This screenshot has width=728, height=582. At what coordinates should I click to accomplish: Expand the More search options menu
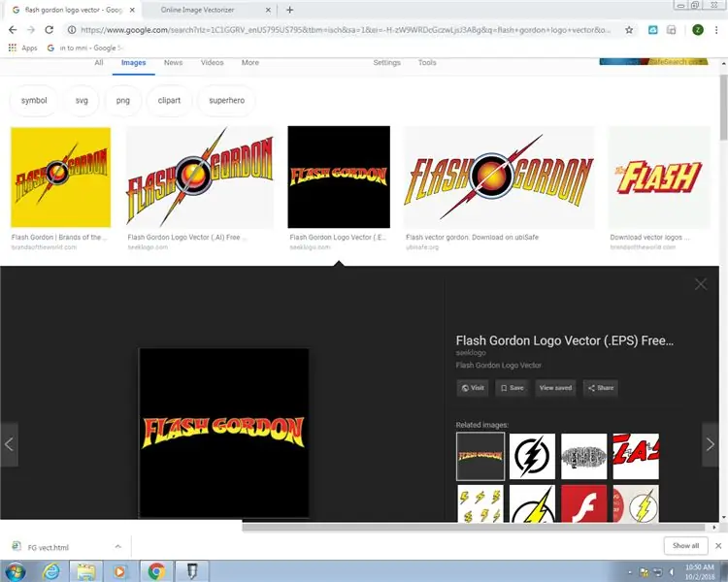pos(250,63)
